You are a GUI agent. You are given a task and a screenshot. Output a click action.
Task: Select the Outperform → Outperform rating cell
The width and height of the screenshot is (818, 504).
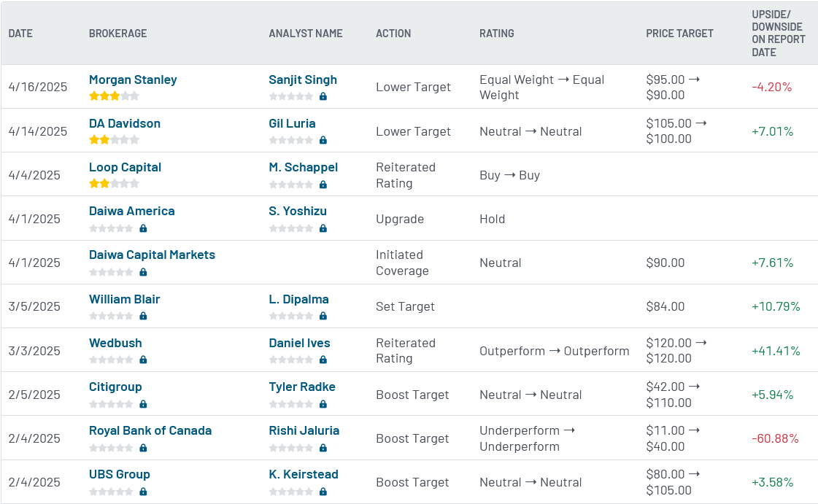554,351
